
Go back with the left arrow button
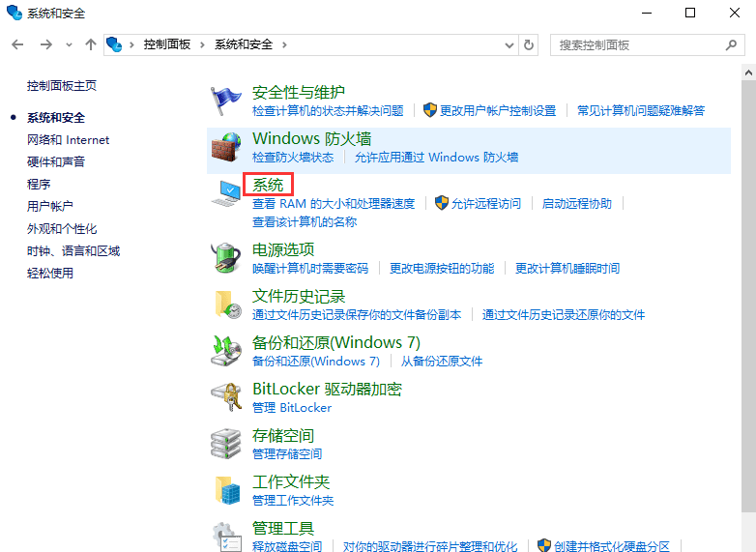pos(17,44)
